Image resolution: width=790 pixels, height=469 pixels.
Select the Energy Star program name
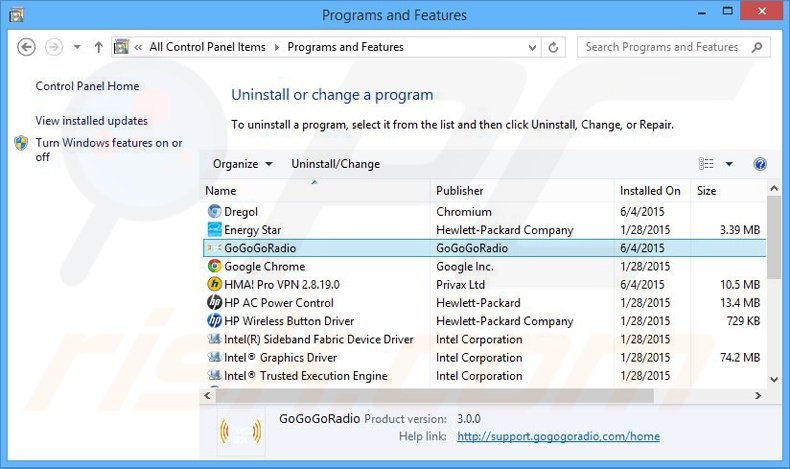point(252,230)
